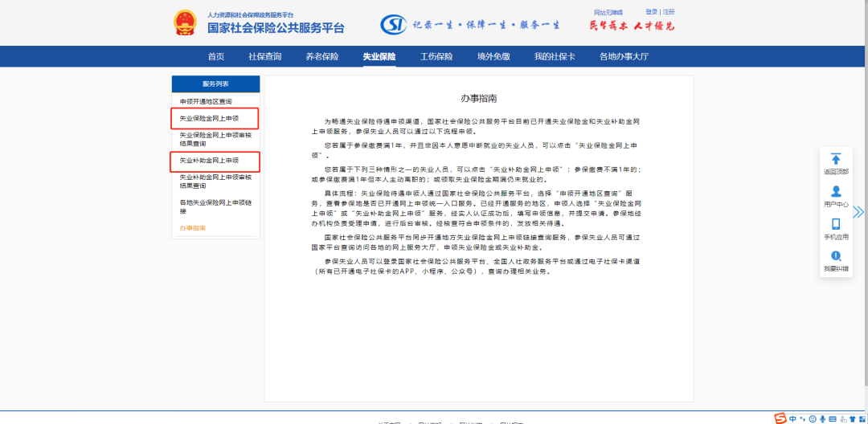
Task: Click the 我要纠错 error report icon
Action: pos(836,256)
